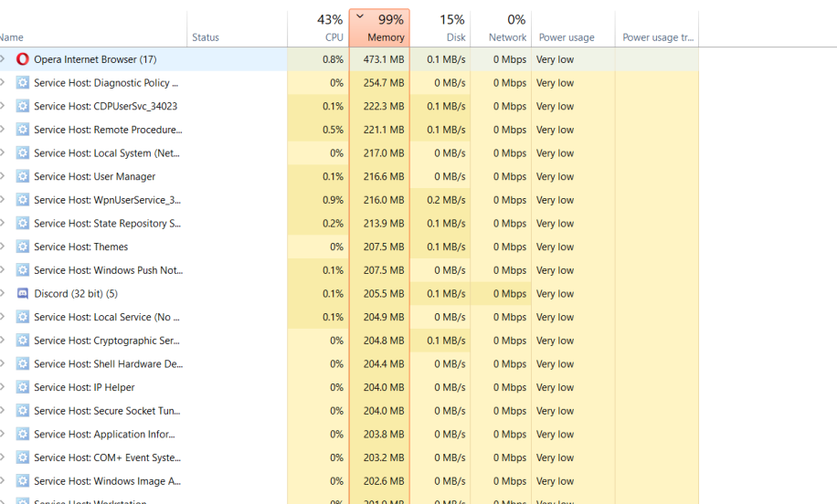Click gear icon for Service Host: Secure Socket Tun
Image resolution: width=837 pixels, height=504 pixels.
(23, 411)
